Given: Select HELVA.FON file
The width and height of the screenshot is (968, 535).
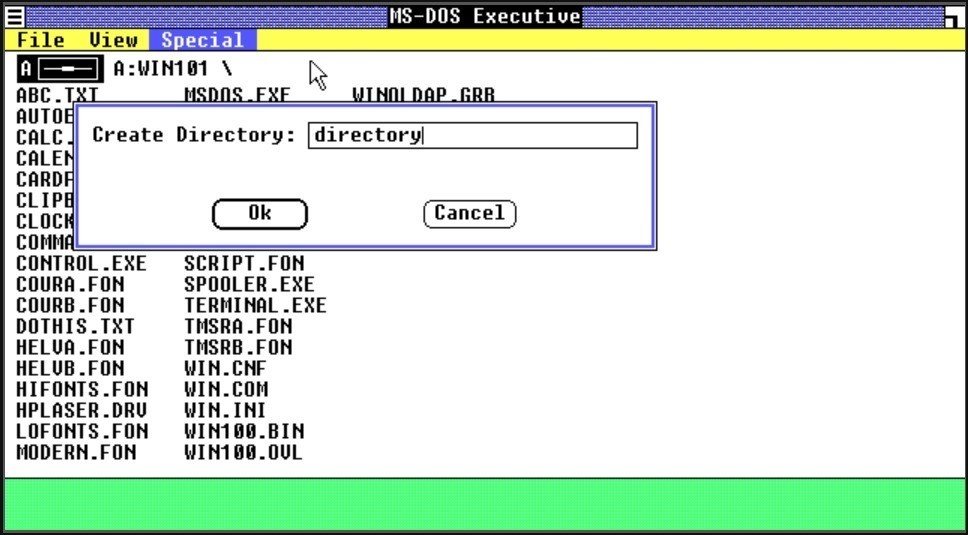Looking at the screenshot, I should (70, 347).
